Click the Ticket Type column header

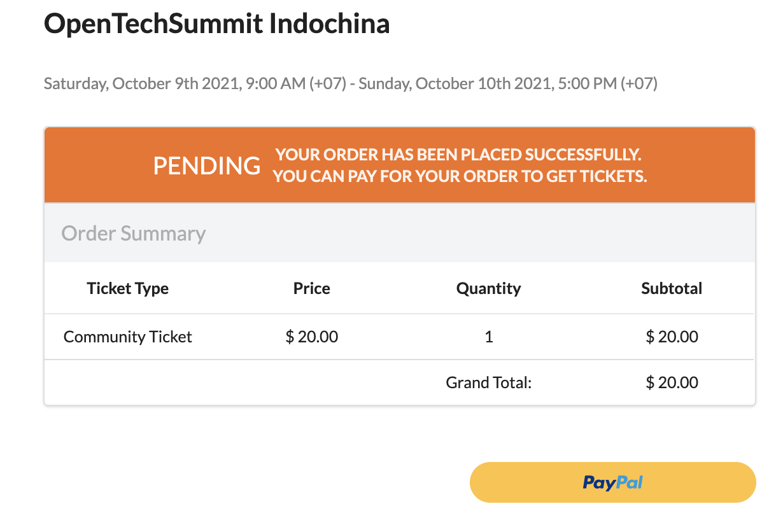click(128, 288)
